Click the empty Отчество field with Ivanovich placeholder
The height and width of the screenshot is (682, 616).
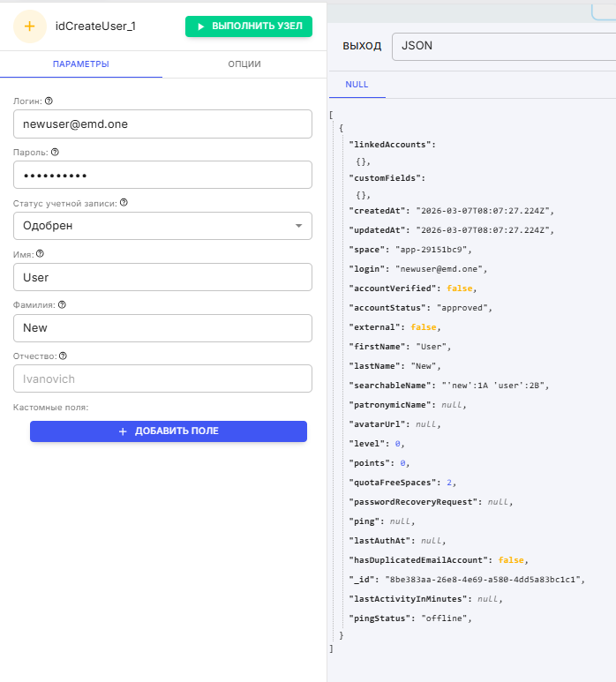point(162,378)
